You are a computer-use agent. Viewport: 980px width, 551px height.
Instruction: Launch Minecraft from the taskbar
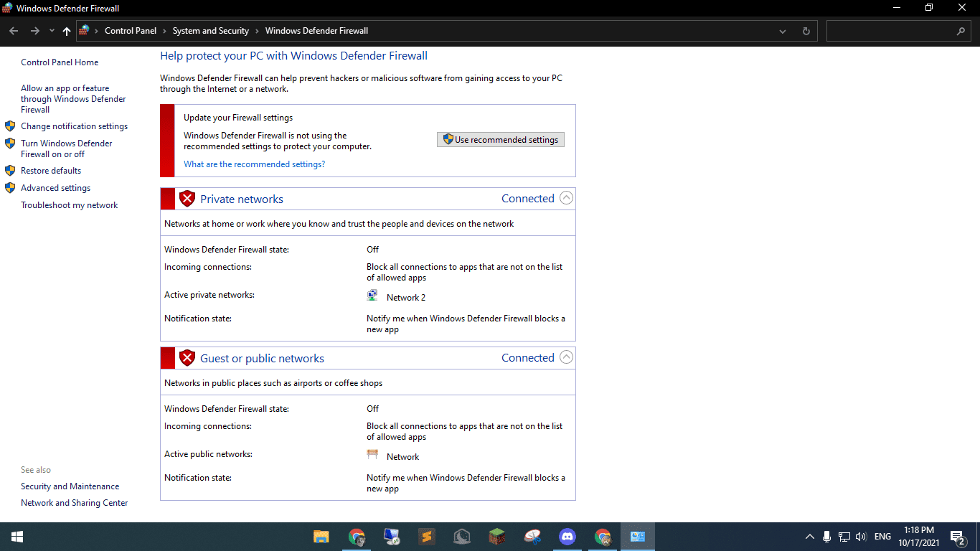497,537
